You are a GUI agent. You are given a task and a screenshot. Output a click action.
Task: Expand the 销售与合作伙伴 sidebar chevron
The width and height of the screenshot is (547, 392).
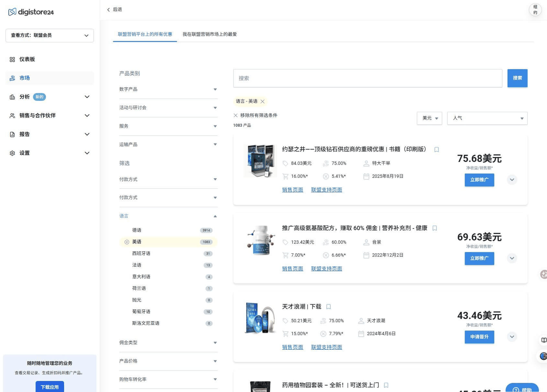coord(87,116)
